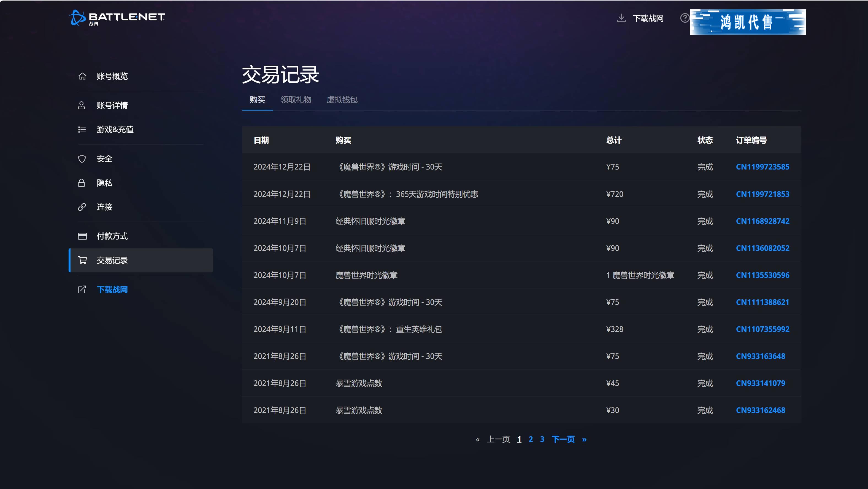Click the ¥720 total amount
The width and height of the screenshot is (868, 489).
click(x=615, y=194)
